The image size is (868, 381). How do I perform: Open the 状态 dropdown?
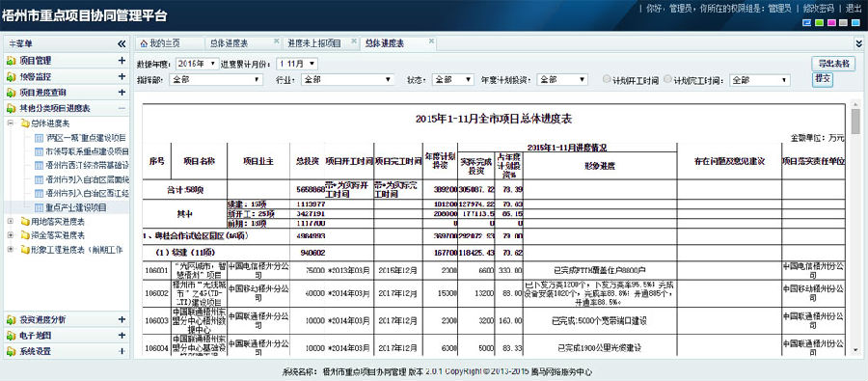pyautogui.click(x=452, y=80)
